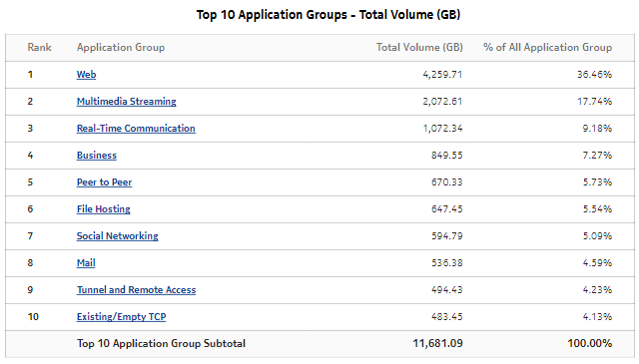Select the 483.45 volume value
This screenshot has height=364, width=639.
click(447, 316)
